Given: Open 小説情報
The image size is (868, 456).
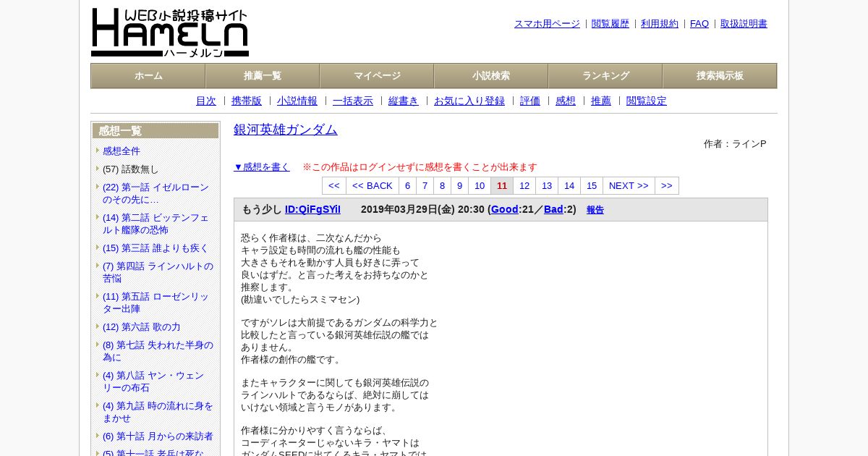Looking at the screenshot, I should [x=297, y=101].
